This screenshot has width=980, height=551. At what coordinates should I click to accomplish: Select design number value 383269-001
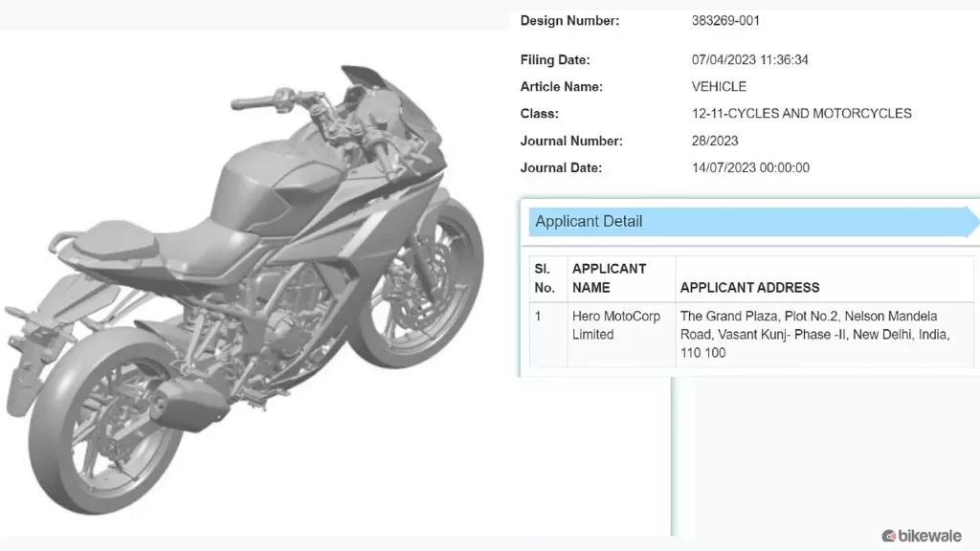(725, 21)
